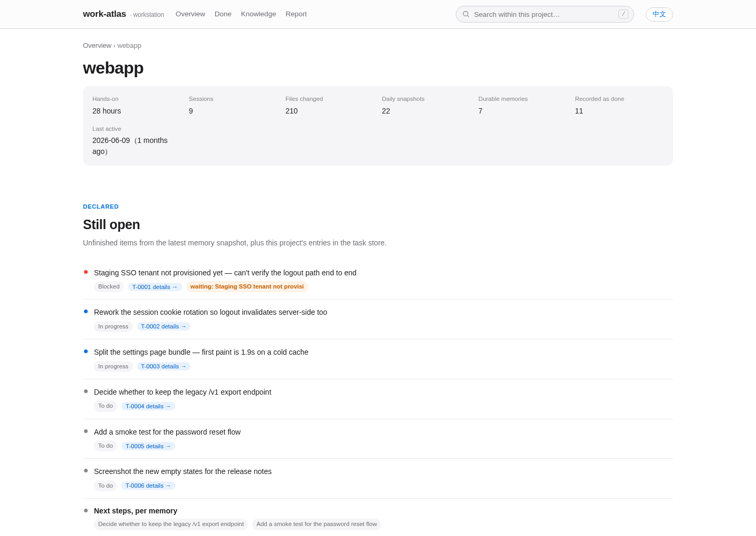Open the Done nav item
756x536 pixels.
click(x=223, y=14)
